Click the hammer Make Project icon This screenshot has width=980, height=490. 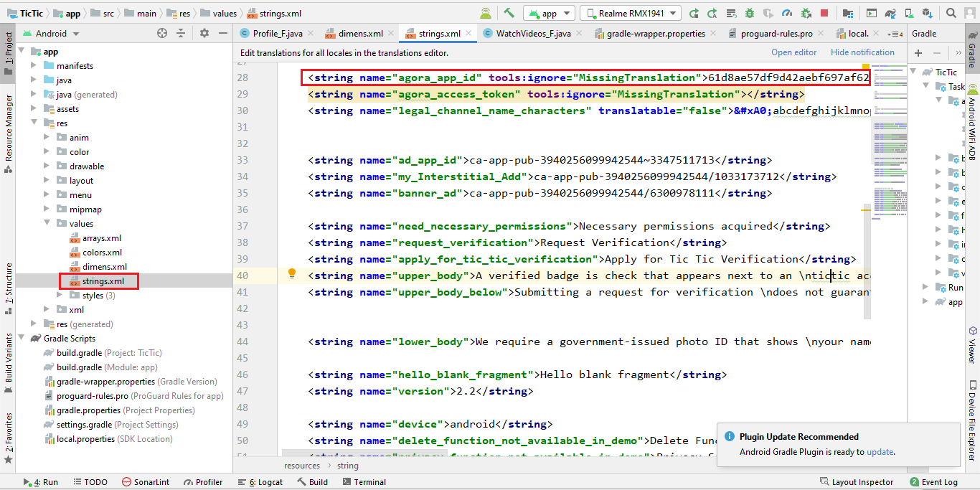click(509, 13)
